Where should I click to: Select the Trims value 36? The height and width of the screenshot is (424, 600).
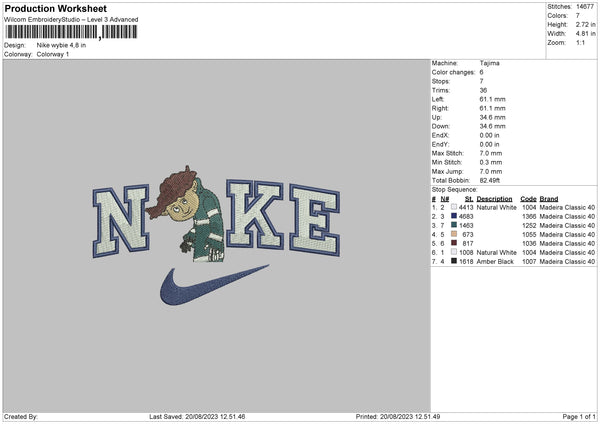483,90
